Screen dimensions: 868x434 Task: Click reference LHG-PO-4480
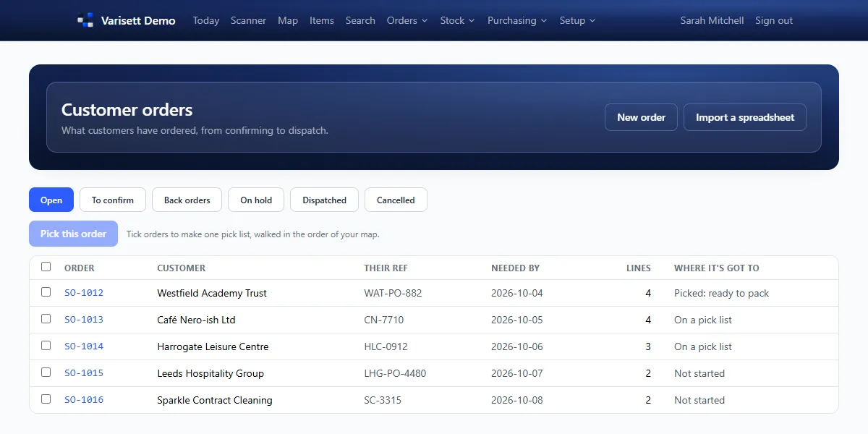coord(395,373)
